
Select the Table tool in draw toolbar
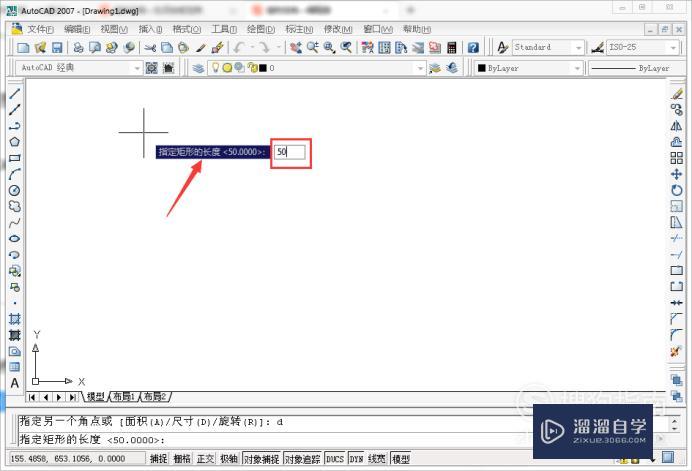click(15, 367)
